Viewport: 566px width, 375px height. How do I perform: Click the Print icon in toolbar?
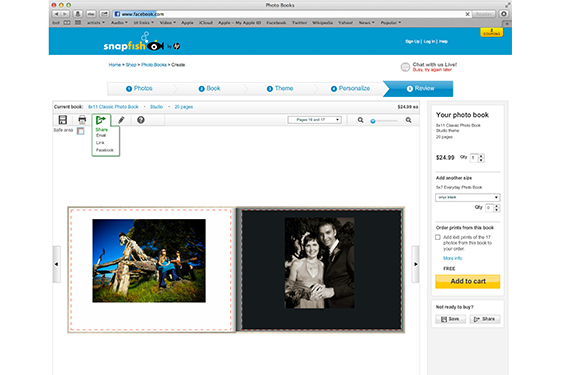[x=82, y=120]
